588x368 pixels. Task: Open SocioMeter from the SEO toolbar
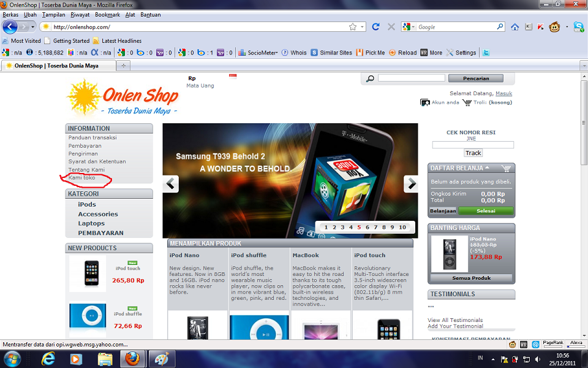click(258, 53)
